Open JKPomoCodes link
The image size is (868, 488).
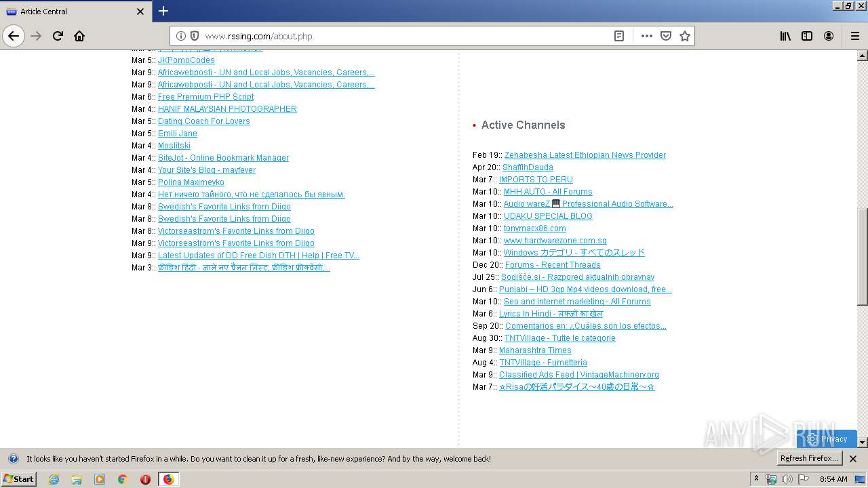point(186,60)
